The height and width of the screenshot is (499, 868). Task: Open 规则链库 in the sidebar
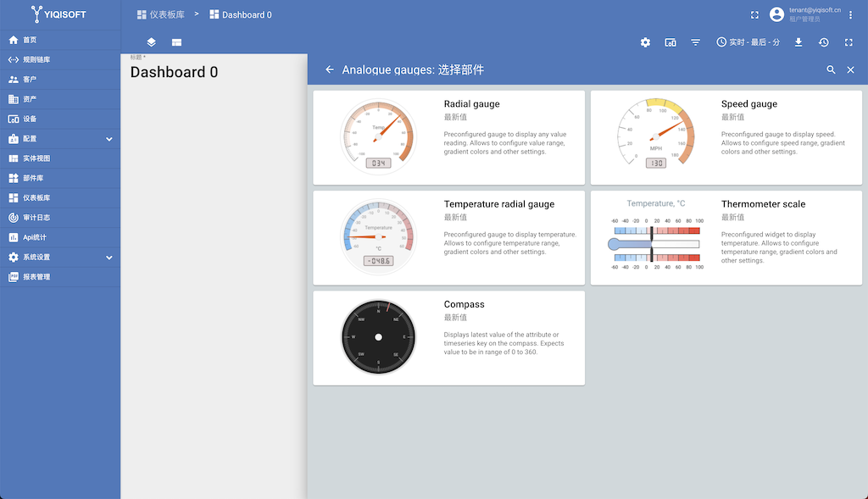[x=36, y=60]
